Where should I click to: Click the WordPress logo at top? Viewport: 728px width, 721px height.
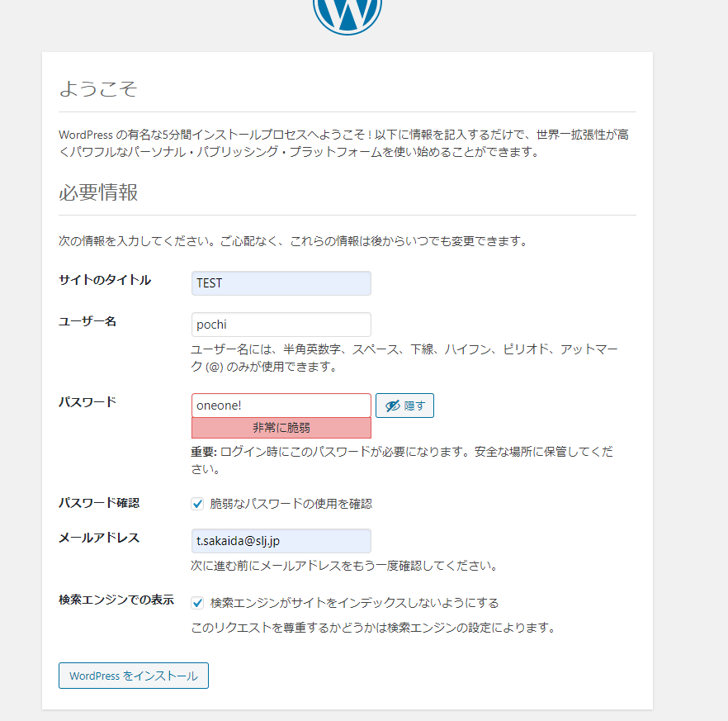click(x=347, y=17)
